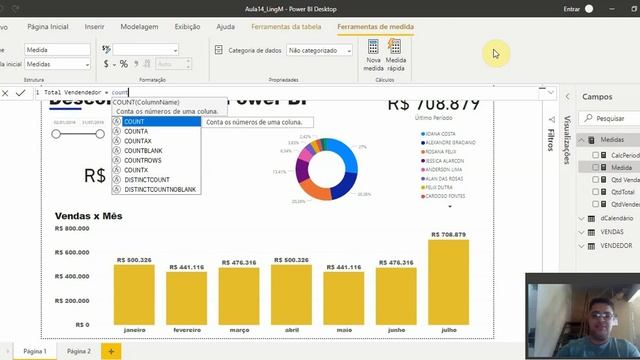This screenshot has width=640, height=360.
Task: Open the Ajuda ribbon tab
Action: [x=225, y=27]
